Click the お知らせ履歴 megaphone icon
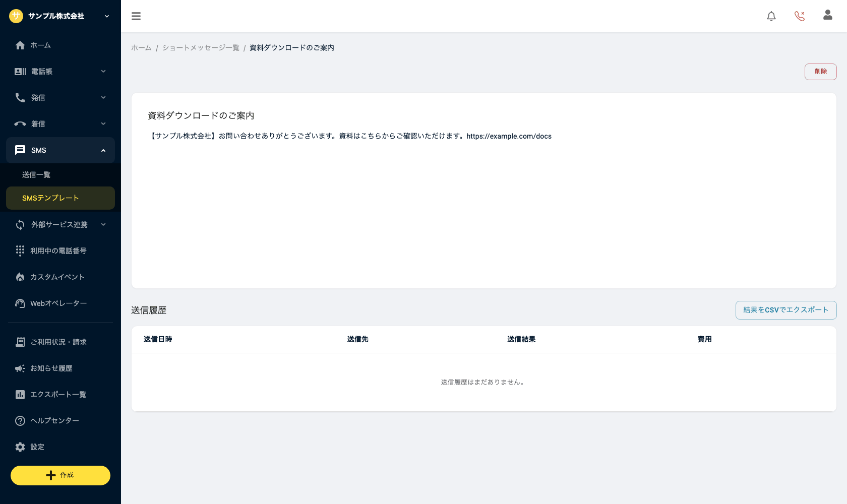 click(20, 368)
